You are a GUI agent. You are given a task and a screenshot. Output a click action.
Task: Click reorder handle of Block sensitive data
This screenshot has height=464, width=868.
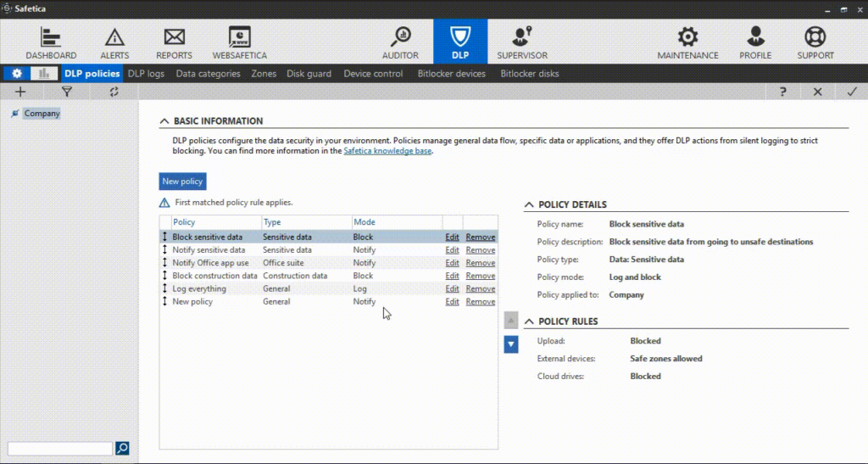click(164, 237)
